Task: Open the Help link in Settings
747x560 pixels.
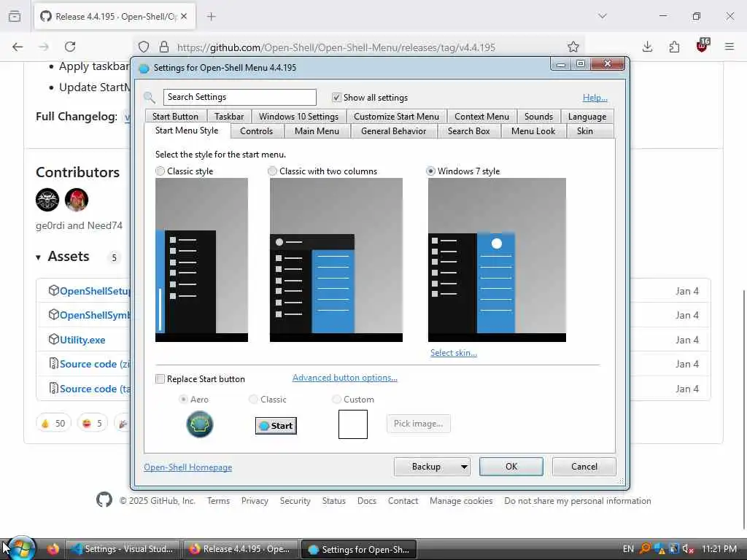Action: click(x=595, y=98)
